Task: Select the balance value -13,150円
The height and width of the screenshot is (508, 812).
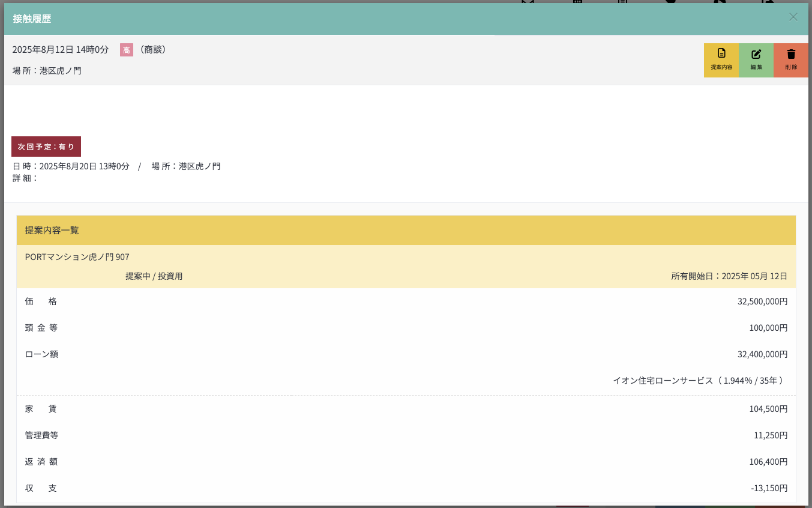Action: 769,488
